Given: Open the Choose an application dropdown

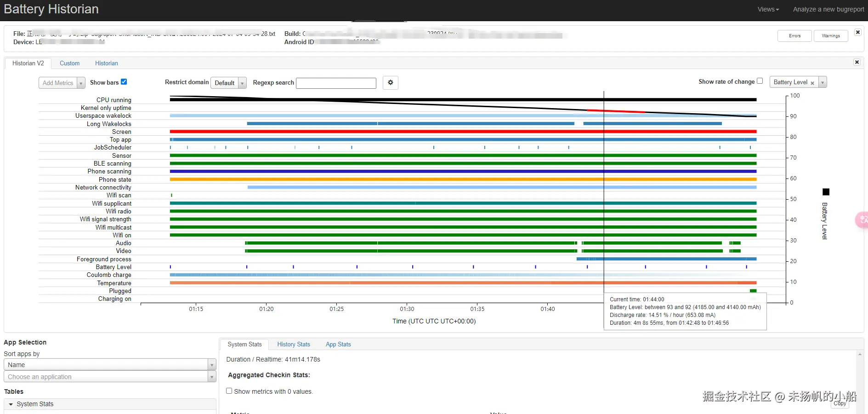Looking at the screenshot, I should pyautogui.click(x=110, y=377).
